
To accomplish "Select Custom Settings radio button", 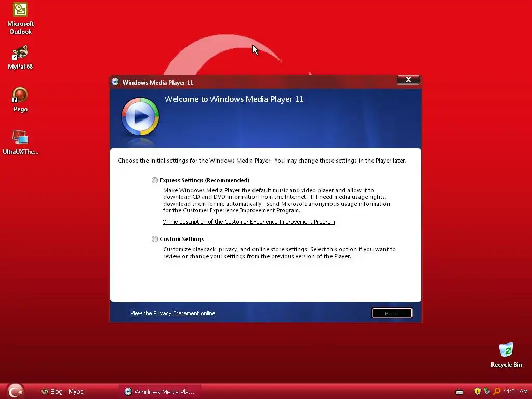I will 155,239.
